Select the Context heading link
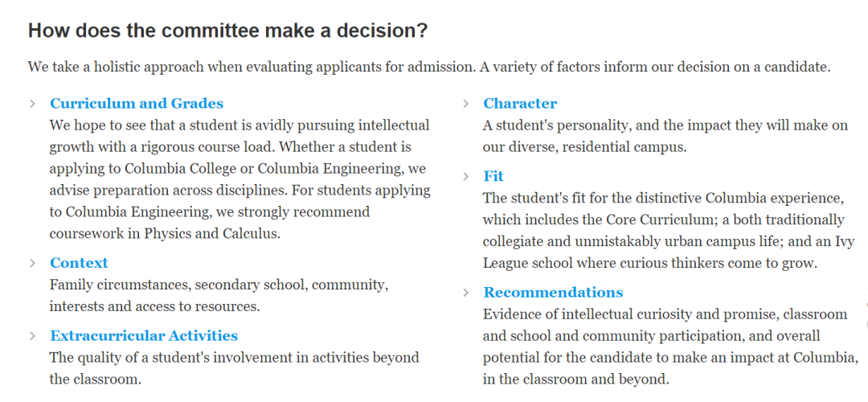The width and height of the screenshot is (868, 402). pyautogui.click(x=79, y=263)
